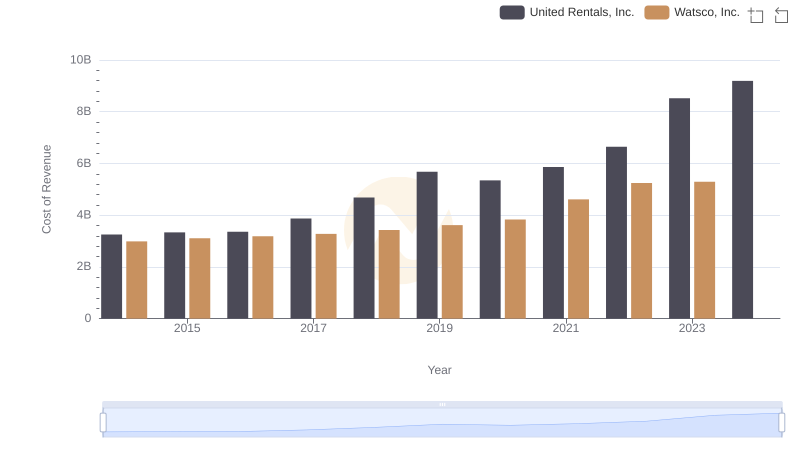Click the '10B' y-axis label
Image resolution: width=800 pixels, height=461 pixels.
tap(81, 60)
